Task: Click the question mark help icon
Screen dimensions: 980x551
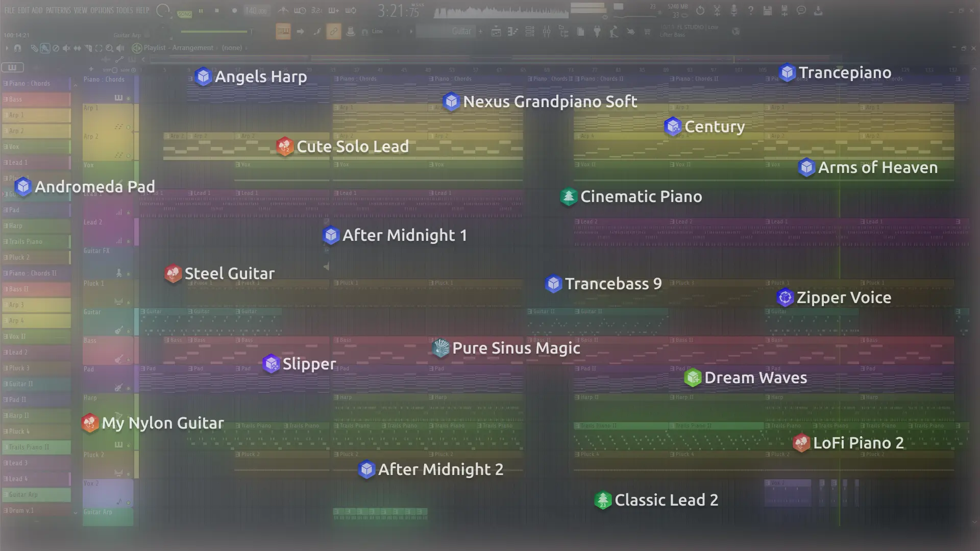Action: coord(750,10)
